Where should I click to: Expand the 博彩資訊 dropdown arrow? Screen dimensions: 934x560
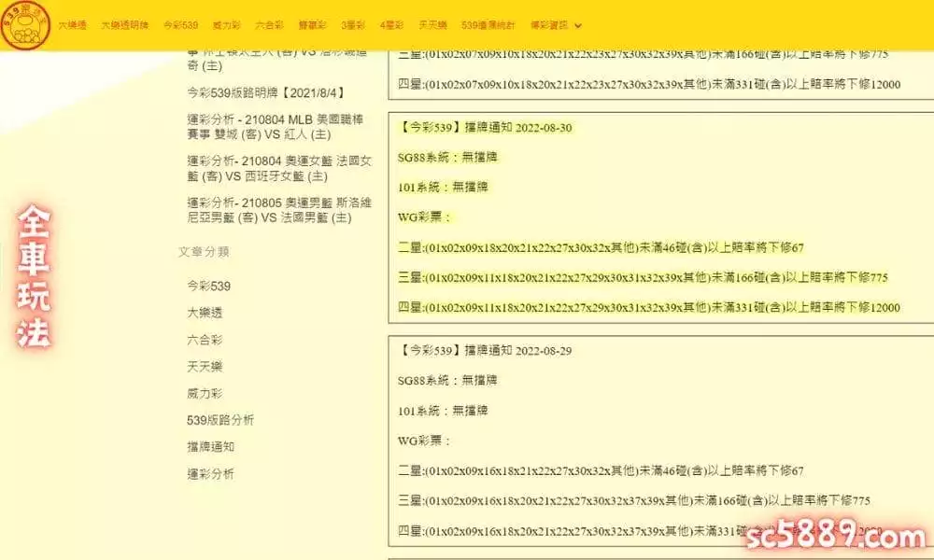[x=578, y=25]
